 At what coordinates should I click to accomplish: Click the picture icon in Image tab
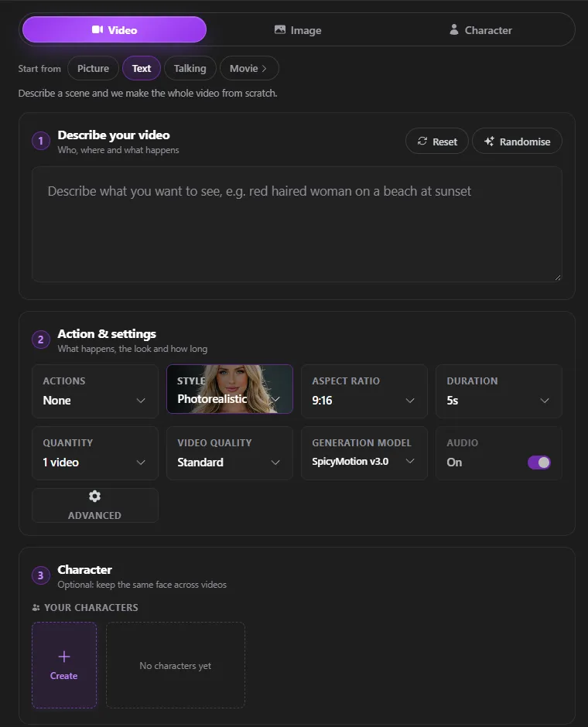(x=280, y=29)
